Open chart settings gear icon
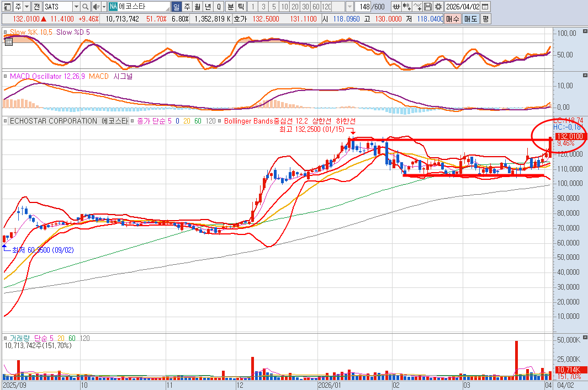Screen dimensions: 588x390 coord(438,7)
